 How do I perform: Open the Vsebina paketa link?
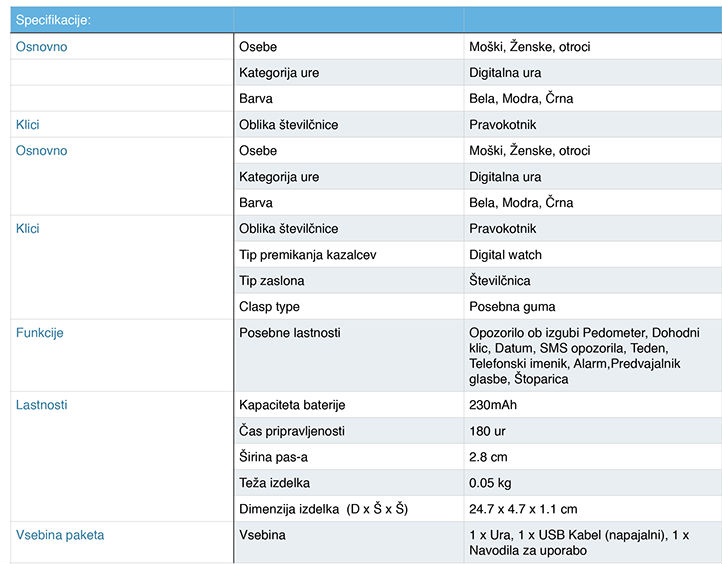(x=60, y=535)
